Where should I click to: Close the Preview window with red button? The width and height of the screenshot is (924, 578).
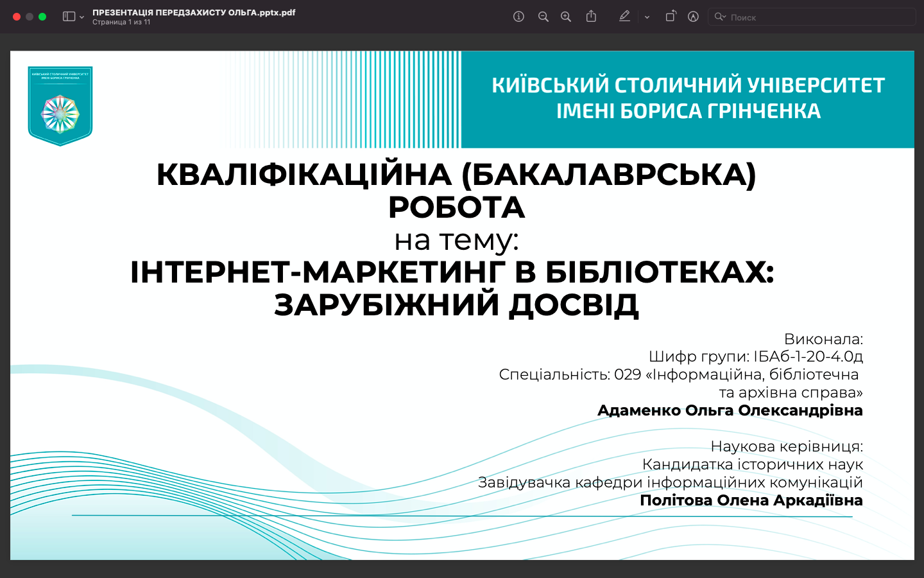17,17
